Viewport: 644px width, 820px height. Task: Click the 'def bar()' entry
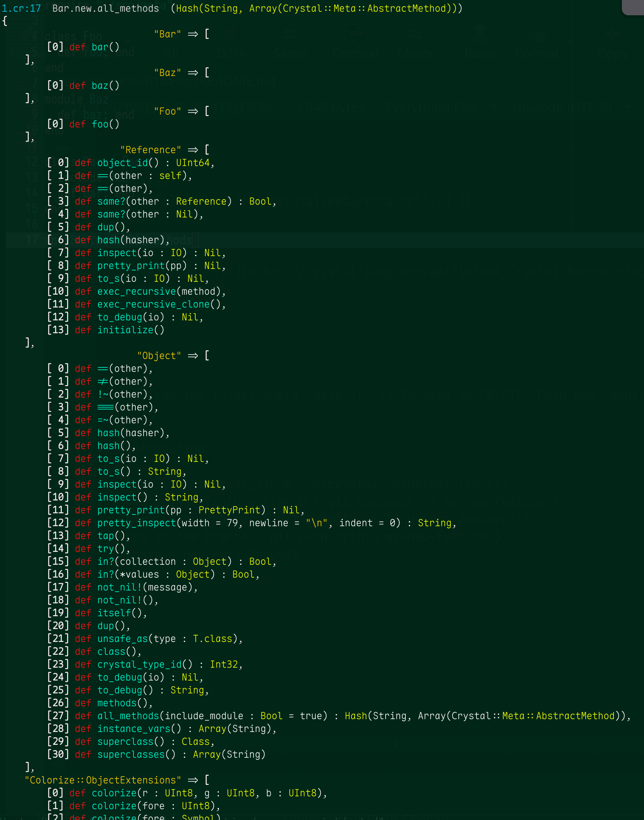94,47
